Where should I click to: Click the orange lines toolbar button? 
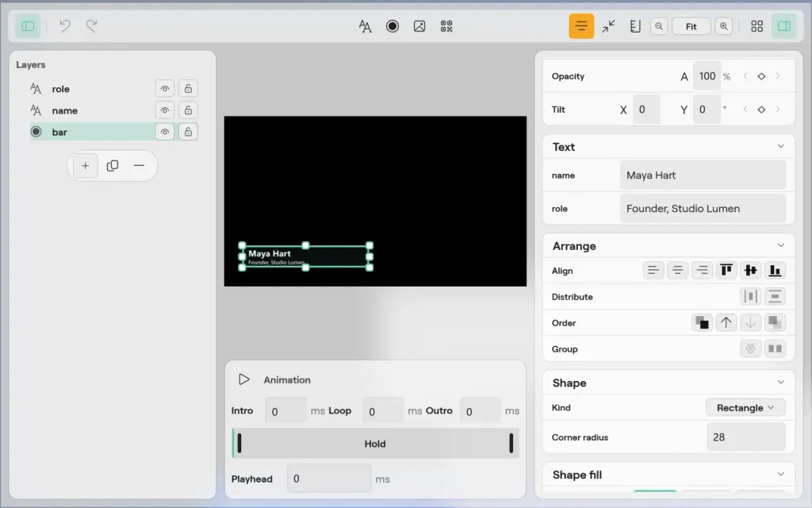(581, 26)
